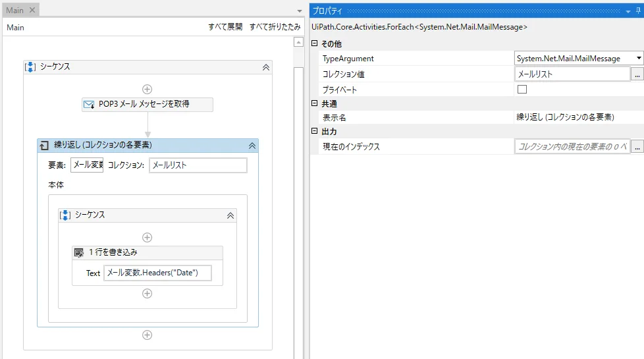Collapse the 出力 property group
Viewport: 644px width, 359px height.
[x=315, y=131]
